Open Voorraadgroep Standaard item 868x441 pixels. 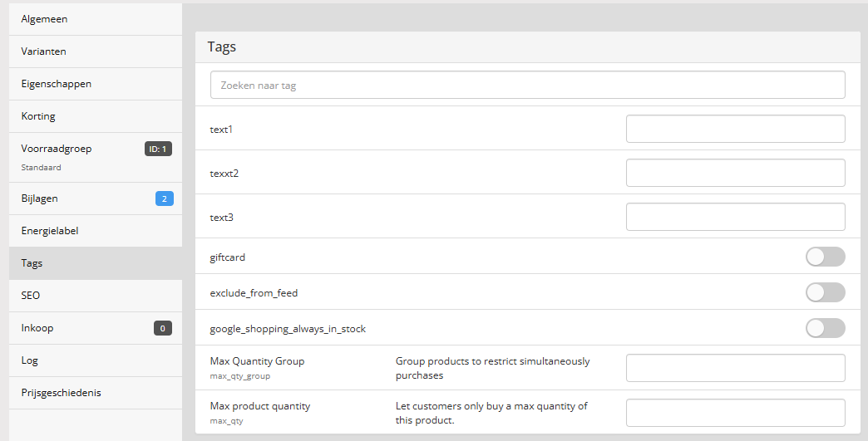[x=96, y=158]
